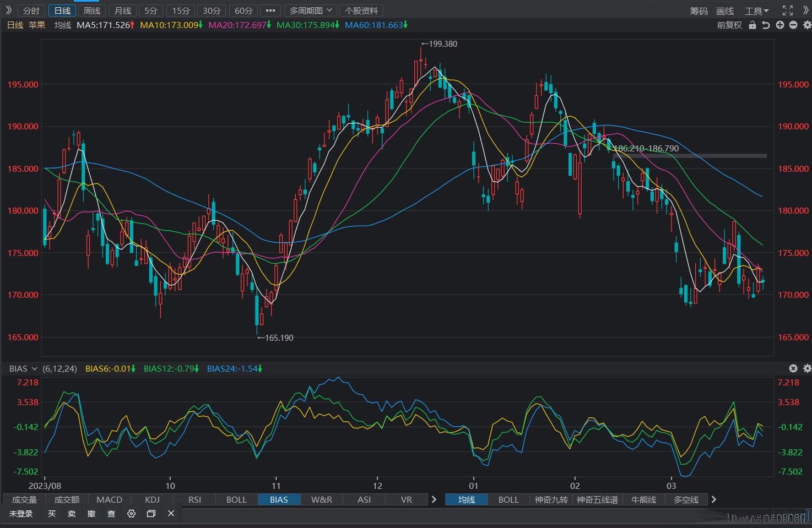This screenshot has height=528, width=812.
Task: Switch sub-chart to BOLL indicator
Action: 237,499
